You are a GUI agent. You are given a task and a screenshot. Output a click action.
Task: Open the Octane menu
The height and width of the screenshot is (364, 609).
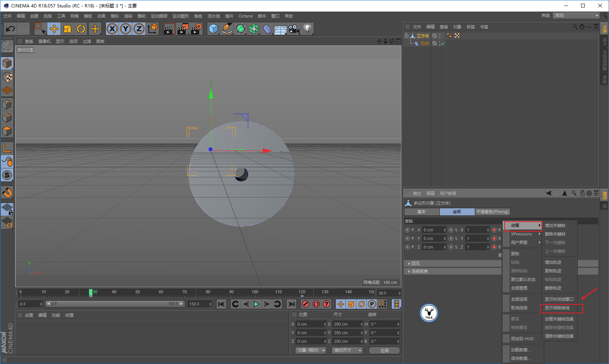[246, 16]
